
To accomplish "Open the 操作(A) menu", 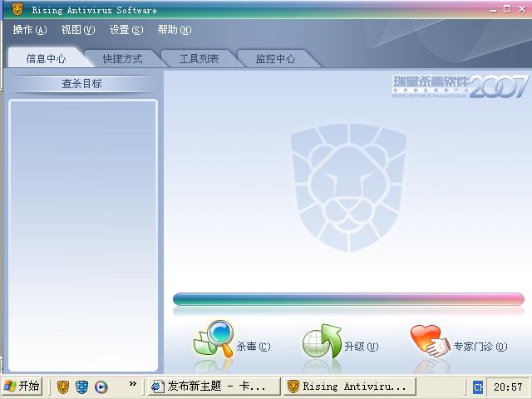I will pyautogui.click(x=30, y=30).
